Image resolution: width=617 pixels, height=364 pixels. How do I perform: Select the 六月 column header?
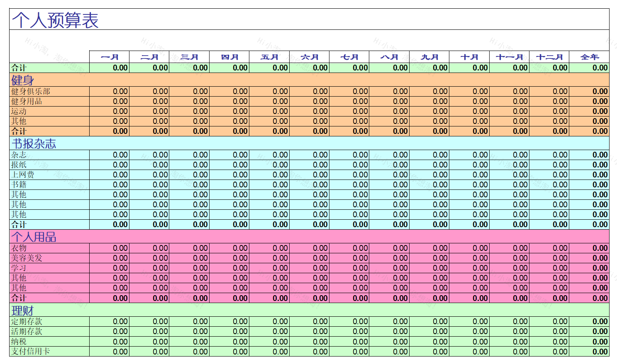pos(310,57)
